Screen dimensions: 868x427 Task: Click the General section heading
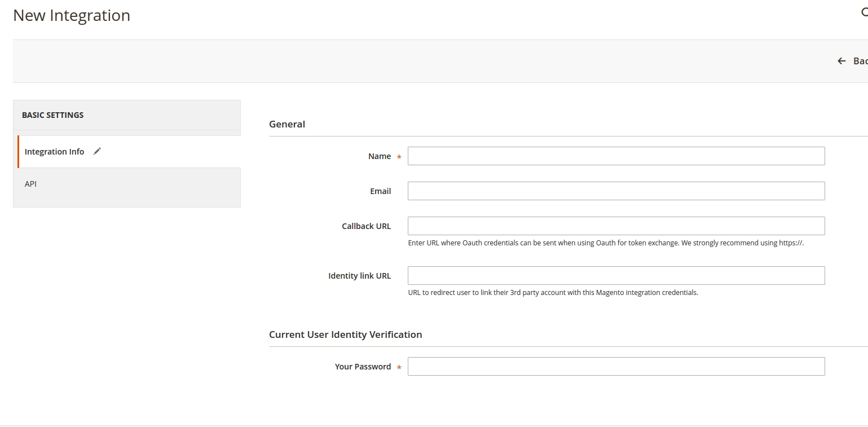tap(287, 124)
